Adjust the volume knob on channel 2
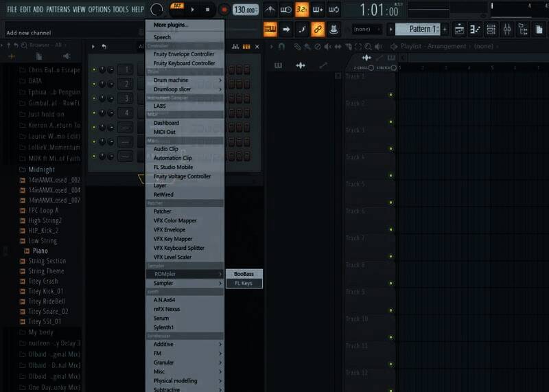The height and width of the screenshot is (392, 549). [110, 84]
